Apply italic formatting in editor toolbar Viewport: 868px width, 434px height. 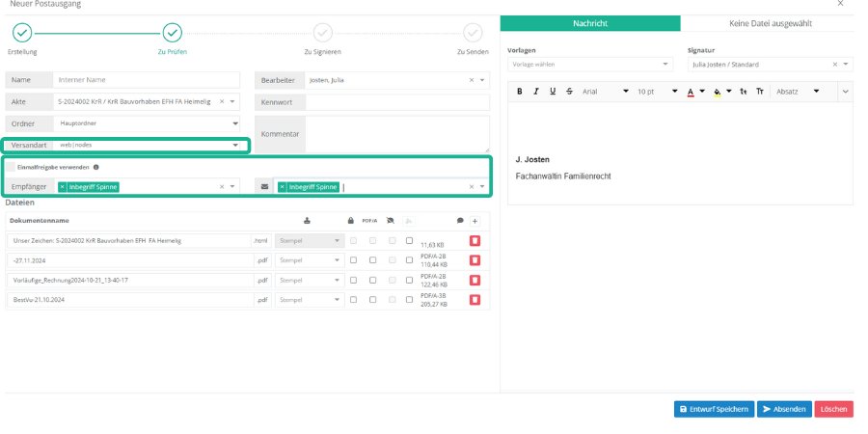tap(536, 92)
